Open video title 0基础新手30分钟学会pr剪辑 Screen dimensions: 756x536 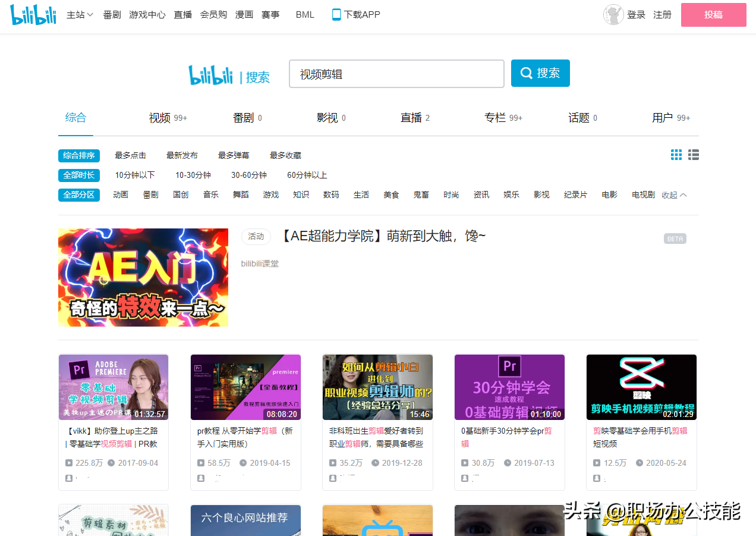click(x=507, y=437)
